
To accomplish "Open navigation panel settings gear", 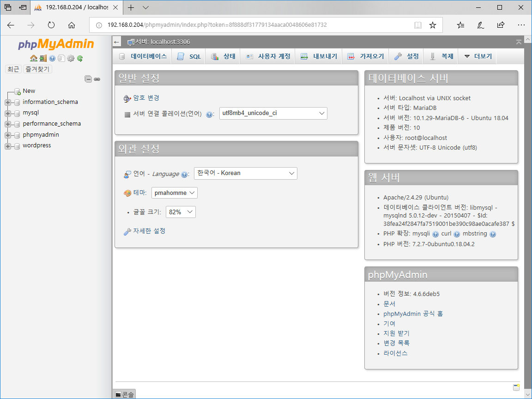I will pos(71,58).
